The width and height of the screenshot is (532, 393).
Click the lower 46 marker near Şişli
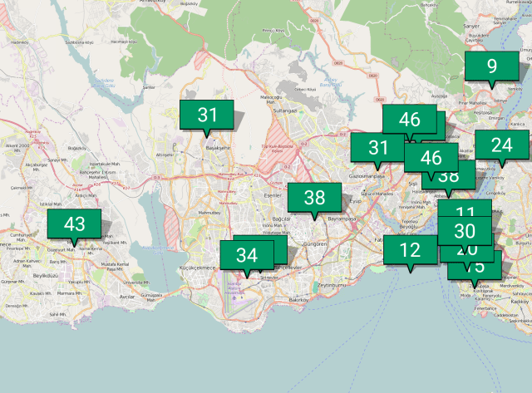(431, 156)
